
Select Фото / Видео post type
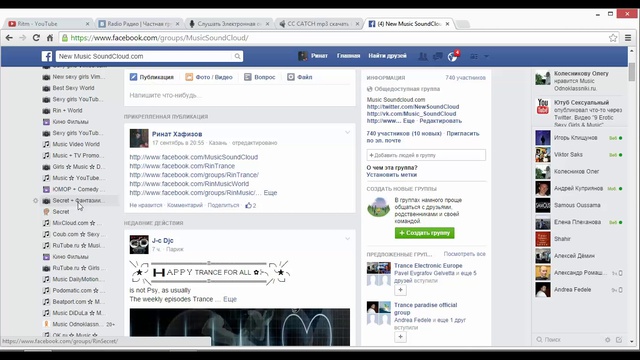[209, 77]
